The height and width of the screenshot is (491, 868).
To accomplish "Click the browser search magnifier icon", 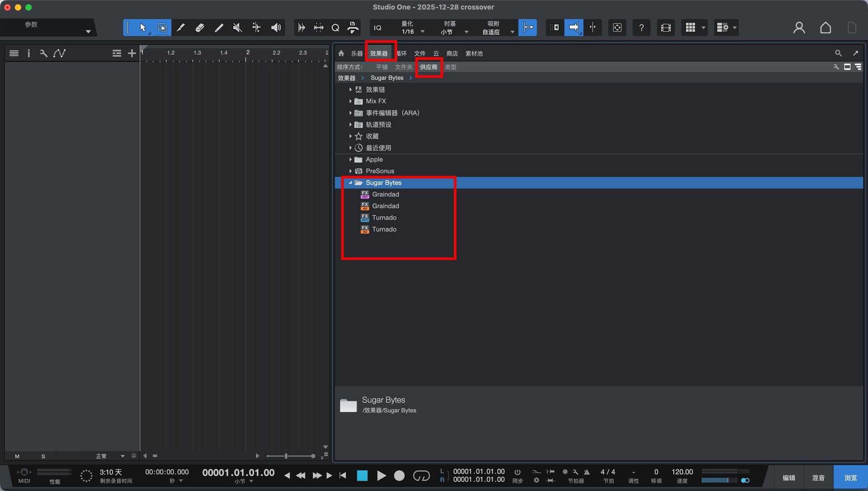I will (838, 53).
